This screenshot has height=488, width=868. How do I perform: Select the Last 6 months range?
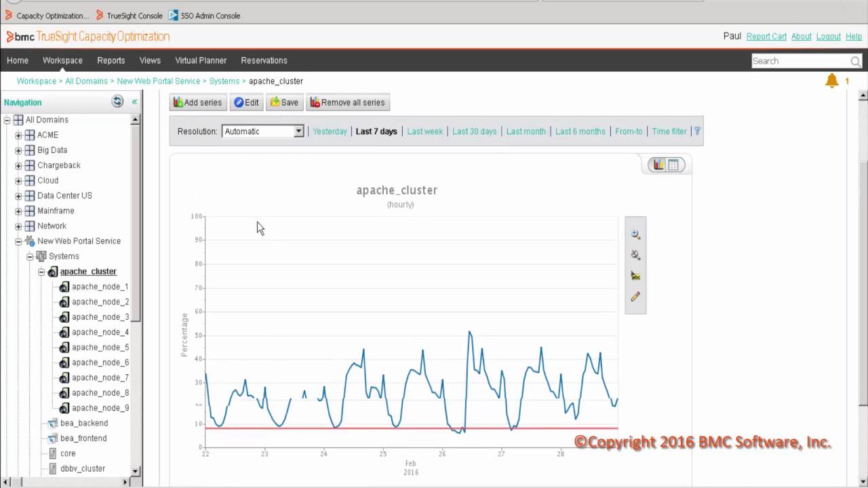click(580, 131)
